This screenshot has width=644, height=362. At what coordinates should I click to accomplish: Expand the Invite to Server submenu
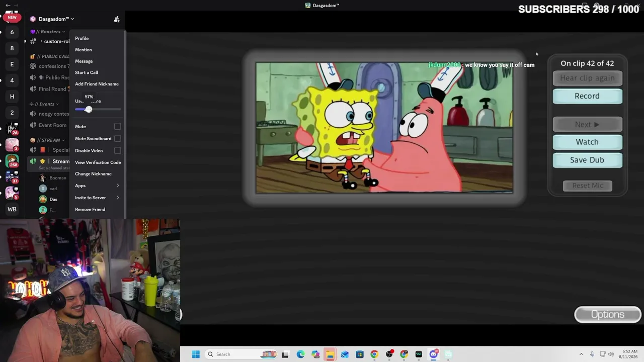(97, 198)
